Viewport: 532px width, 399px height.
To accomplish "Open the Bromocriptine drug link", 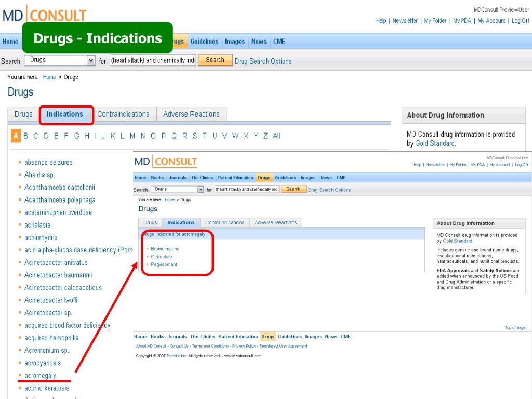I will pyautogui.click(x=165, y=249).
